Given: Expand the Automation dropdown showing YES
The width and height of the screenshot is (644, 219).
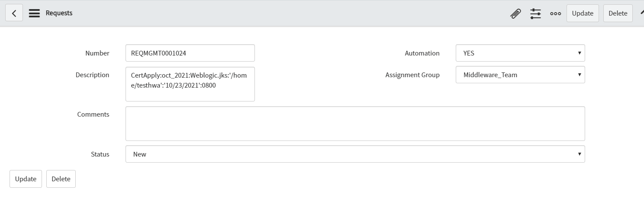Looking at the screenshot, I should pos(520,53).
